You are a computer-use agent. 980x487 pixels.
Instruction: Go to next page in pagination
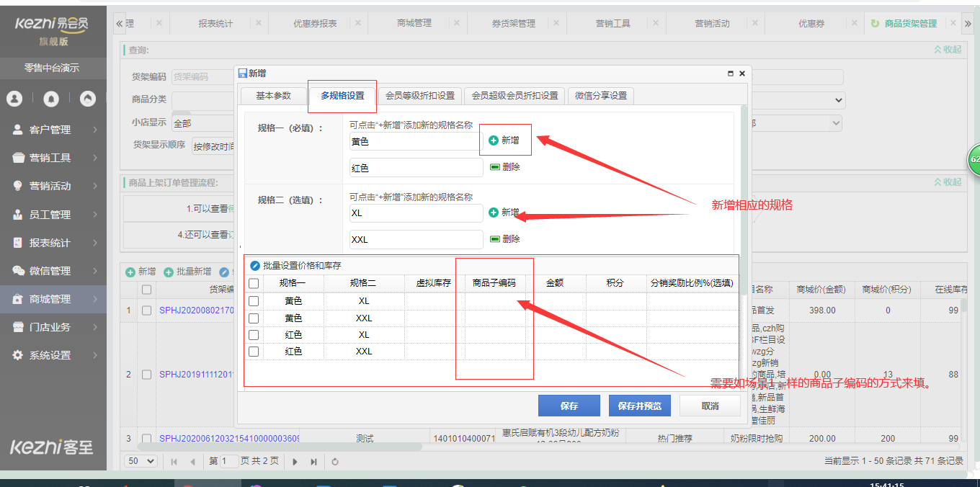coord(295,461)
